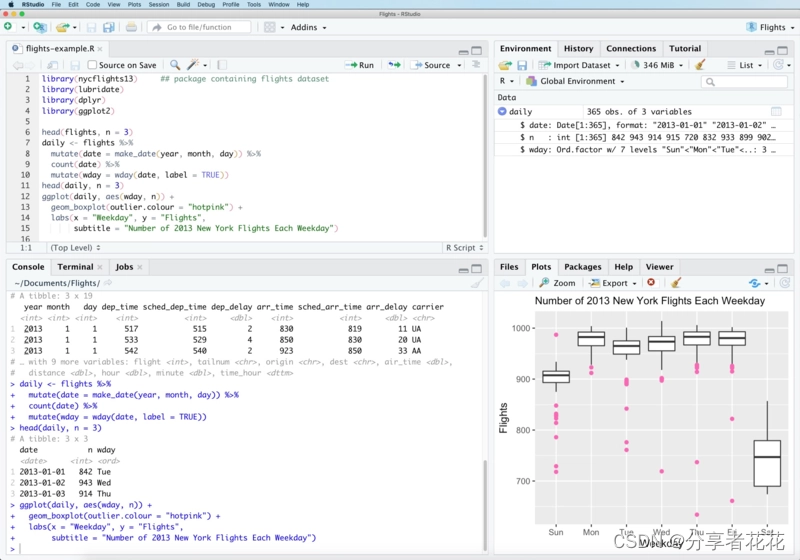Click the editor Save icon
Screen dimensions: 800x560
[x=75, y=65]
